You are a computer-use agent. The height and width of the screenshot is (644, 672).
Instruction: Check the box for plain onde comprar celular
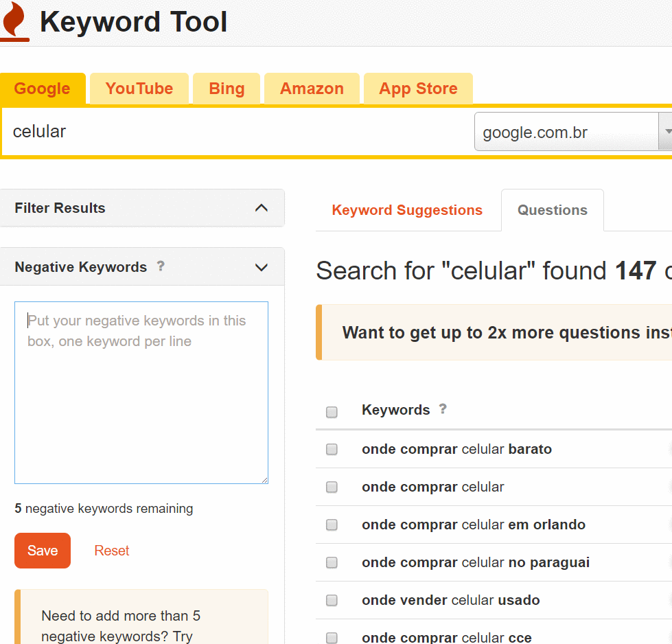pos(332,487)
